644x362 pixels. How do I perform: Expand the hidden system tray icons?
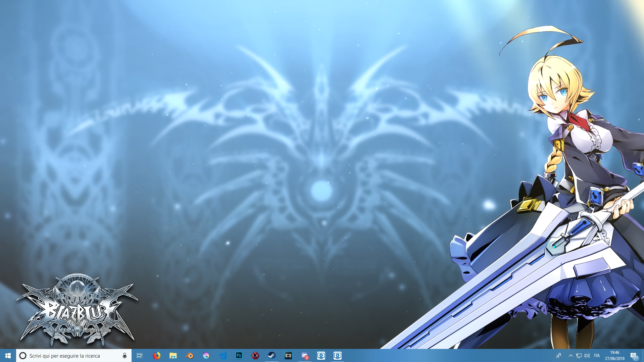click(571, 356)
